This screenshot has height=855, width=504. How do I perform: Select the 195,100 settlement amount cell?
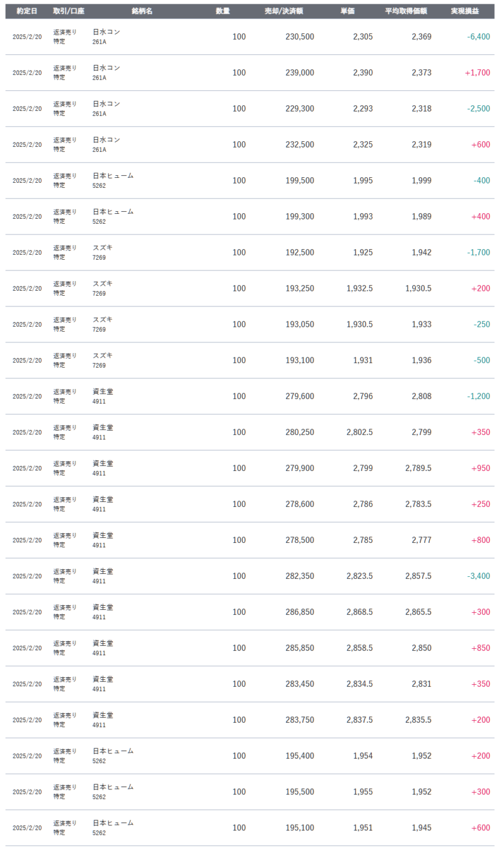point(299,827)
